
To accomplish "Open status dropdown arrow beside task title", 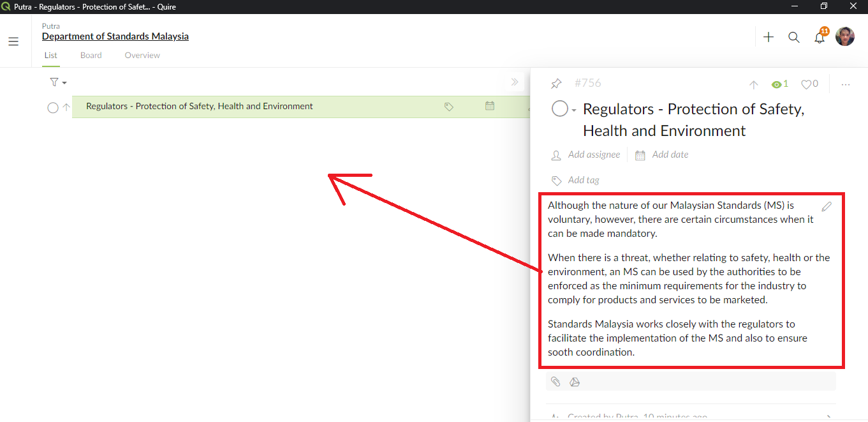I will [574, 110].
